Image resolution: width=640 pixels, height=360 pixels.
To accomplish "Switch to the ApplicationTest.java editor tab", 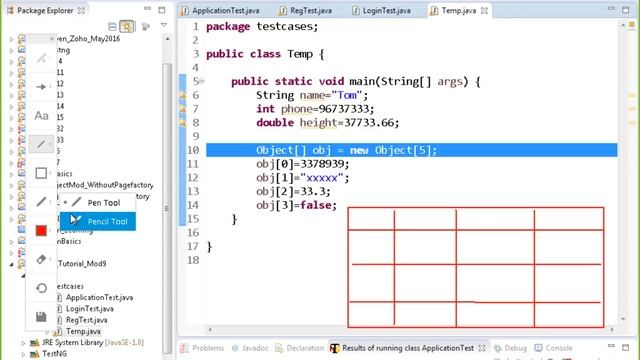I will click(x=221, y=11).
